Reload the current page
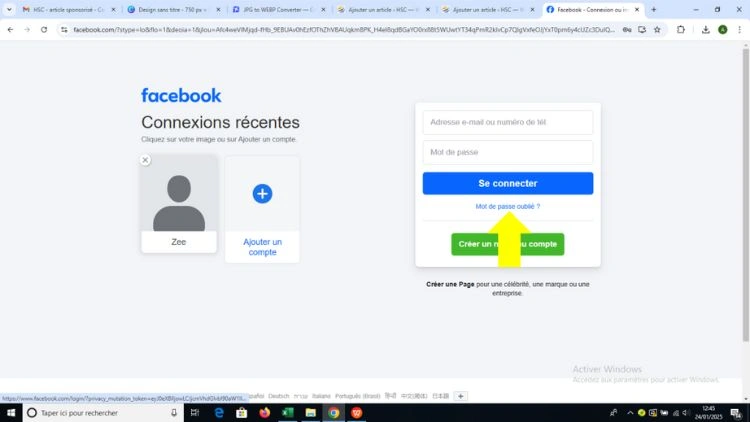This screenshot has width=750, height=422. (44, 30)
